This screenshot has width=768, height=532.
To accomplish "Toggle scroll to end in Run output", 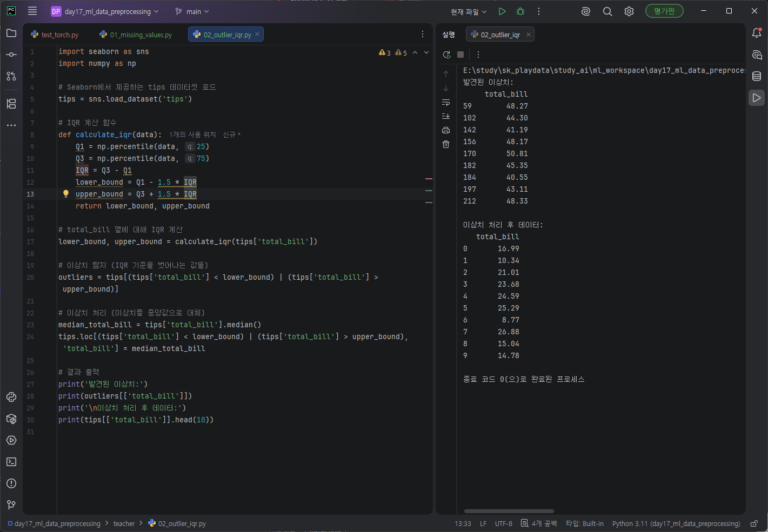I will click(x=446, y=116).
